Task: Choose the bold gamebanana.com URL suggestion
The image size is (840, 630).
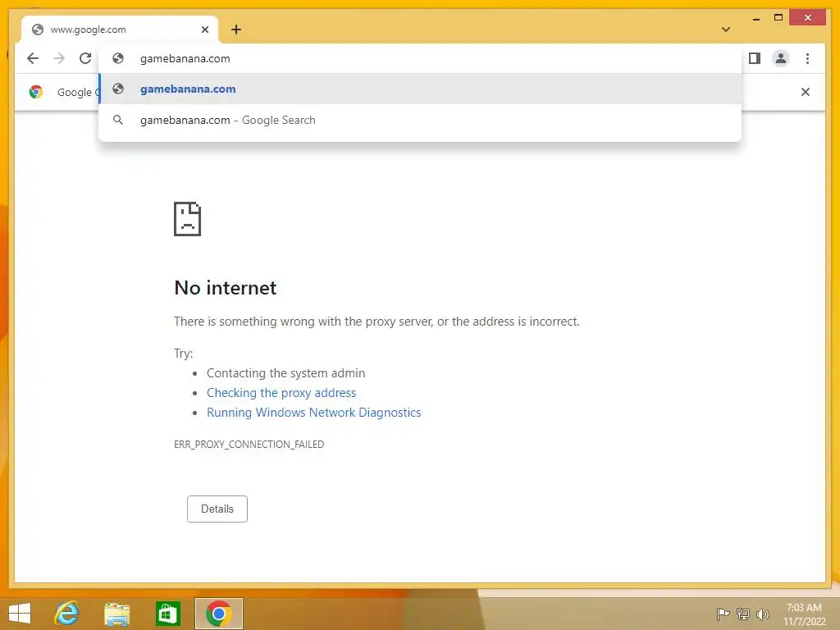Action: pyautogui.click(x=420, y=89)
